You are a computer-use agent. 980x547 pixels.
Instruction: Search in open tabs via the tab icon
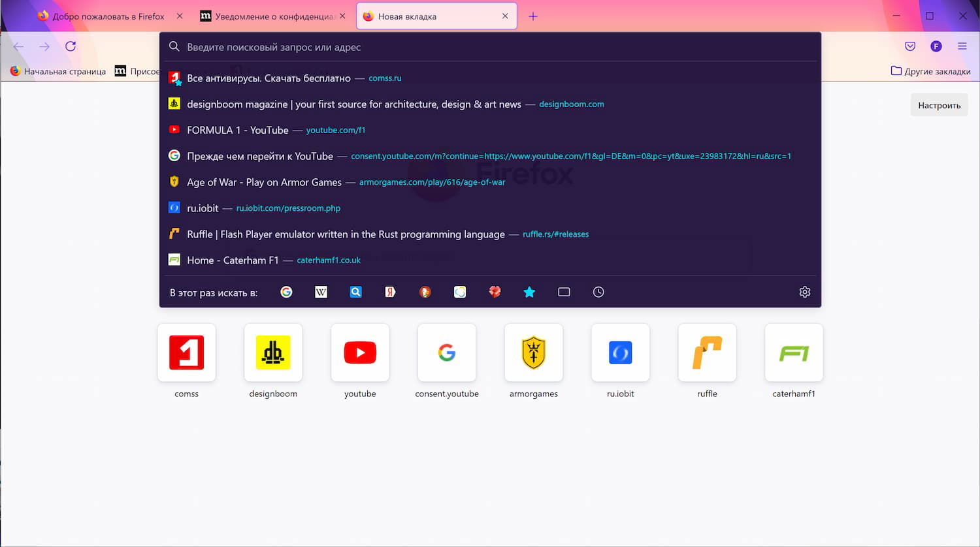(564, 292)
